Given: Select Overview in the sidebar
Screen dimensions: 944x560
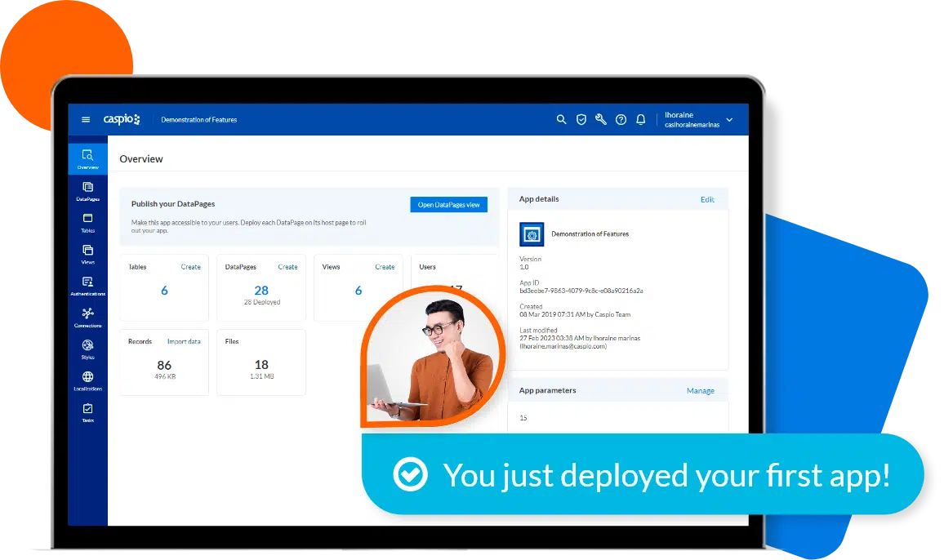Looking at the screenshot, I should 87,158.
